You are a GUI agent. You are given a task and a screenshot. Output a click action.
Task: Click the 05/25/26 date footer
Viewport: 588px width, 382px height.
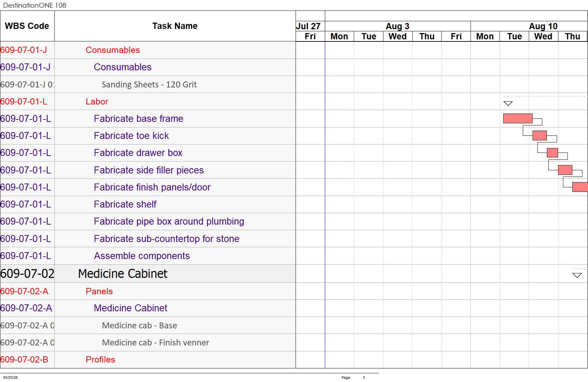pos(10,377)
